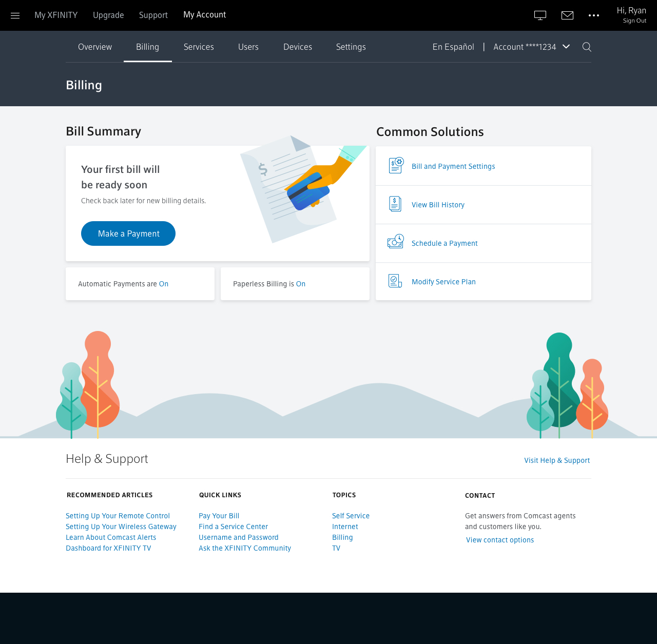657x644 pixels.
Task: Open the Internet topic link
Action: (x=345, y=526)
